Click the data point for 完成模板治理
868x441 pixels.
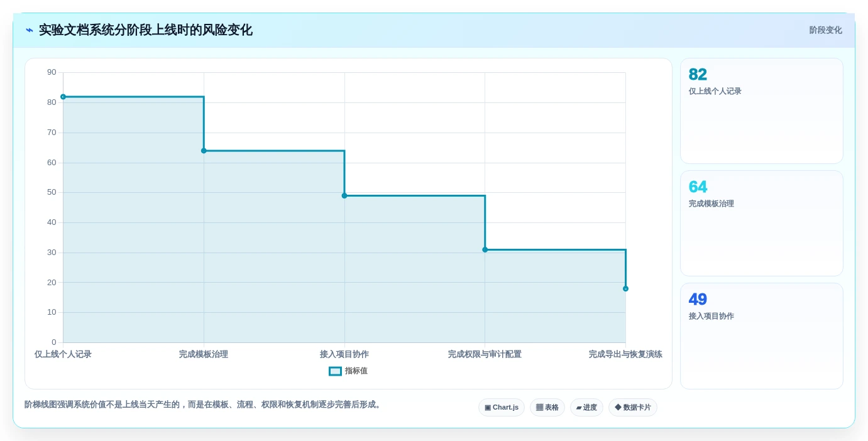[x=204, y=151]
